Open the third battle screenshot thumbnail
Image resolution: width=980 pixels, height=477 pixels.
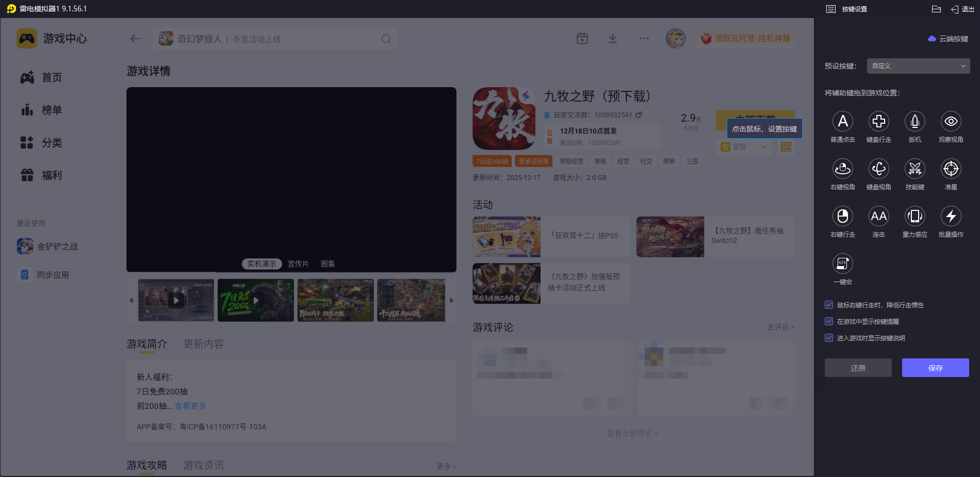336,300
